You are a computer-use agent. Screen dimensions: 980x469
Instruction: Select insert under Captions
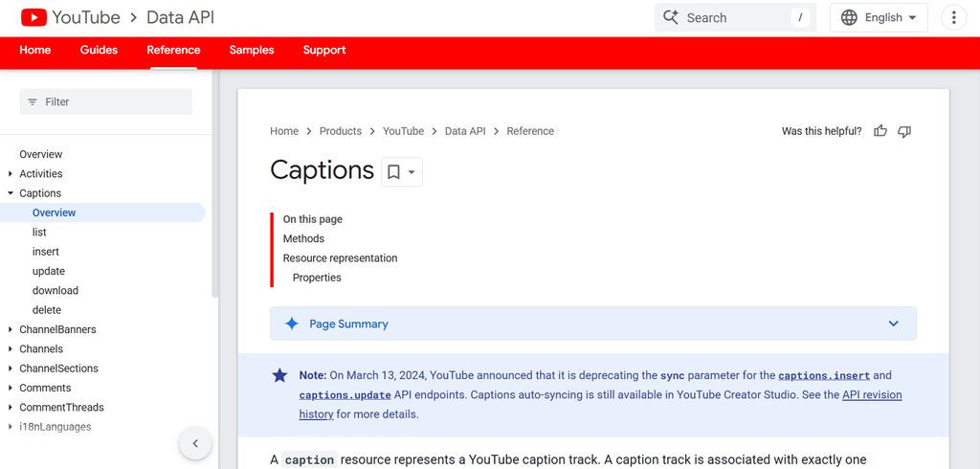tap(46, 252)
